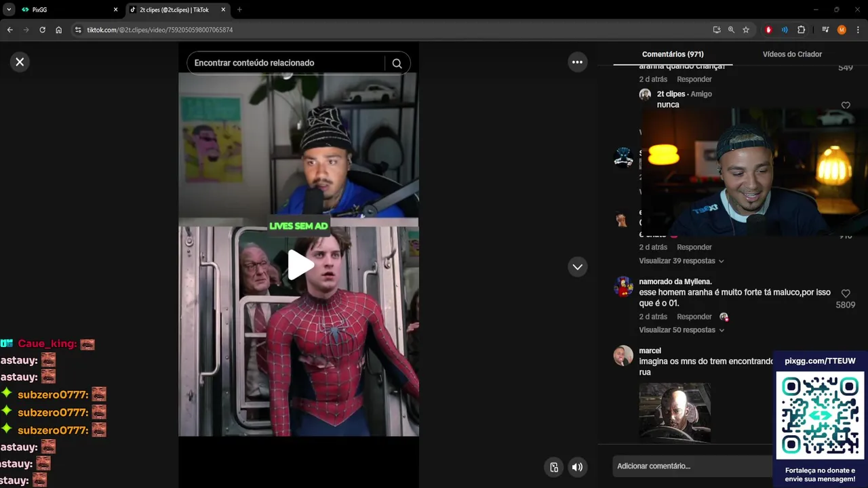Click the like count '5809'
Image resolution: width=868 pixels, height=488 pixels.
click(x=845, y=306)
